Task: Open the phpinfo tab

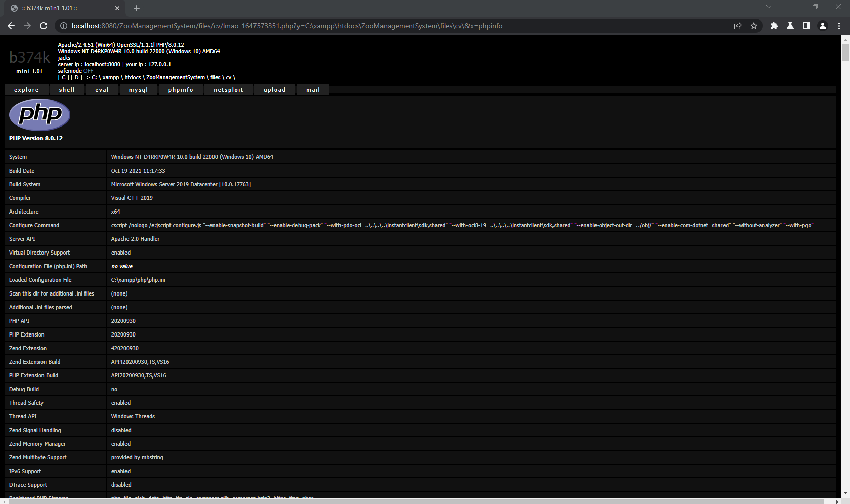Action: [x=181, y=90]
